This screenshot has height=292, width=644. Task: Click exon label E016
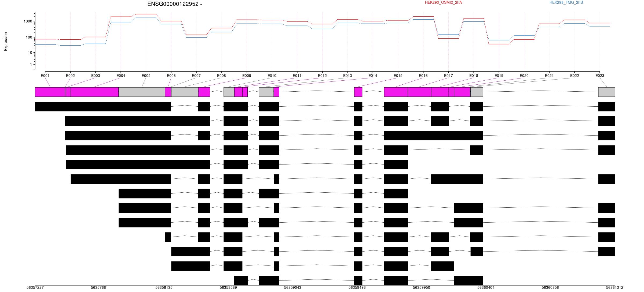[423, 76]
